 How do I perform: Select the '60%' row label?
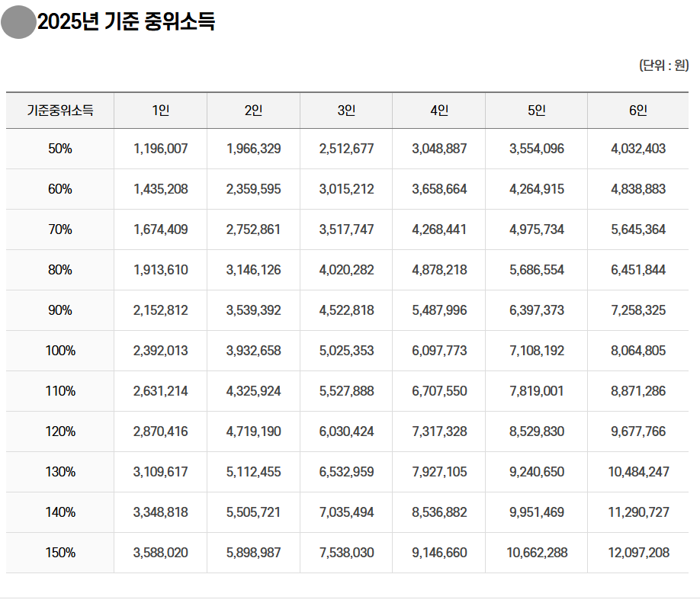tap(60, 189)
